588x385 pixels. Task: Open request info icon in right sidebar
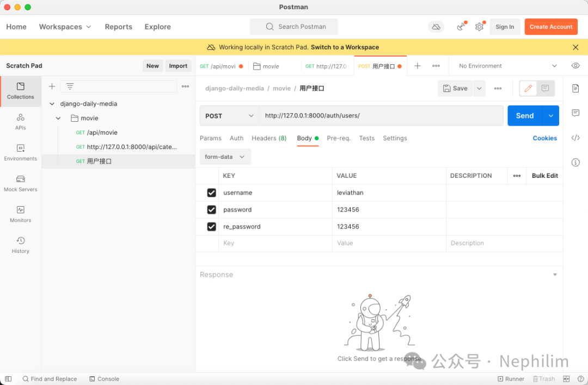click(575, 162)
